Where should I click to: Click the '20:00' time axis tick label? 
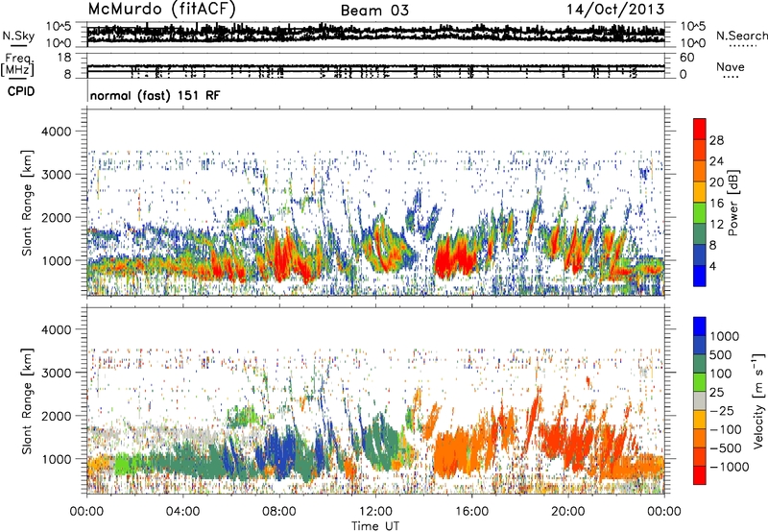(567, 512)
